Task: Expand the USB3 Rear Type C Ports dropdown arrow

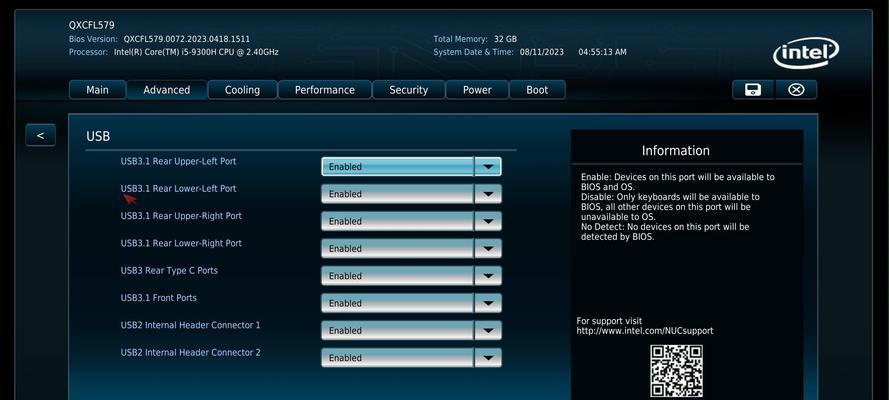Action: tap(488, 276)
